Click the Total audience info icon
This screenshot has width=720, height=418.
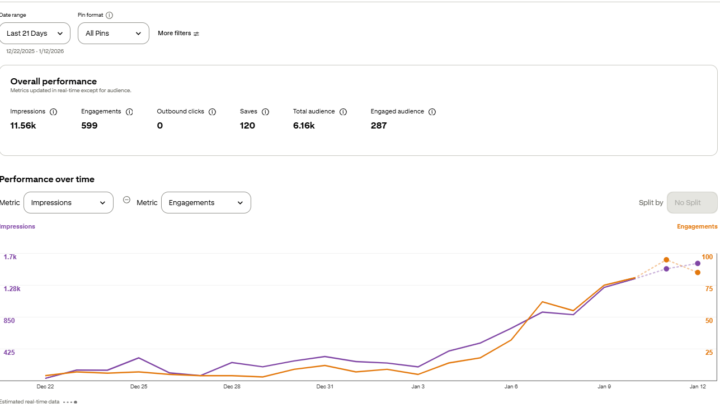pos(343,112)
